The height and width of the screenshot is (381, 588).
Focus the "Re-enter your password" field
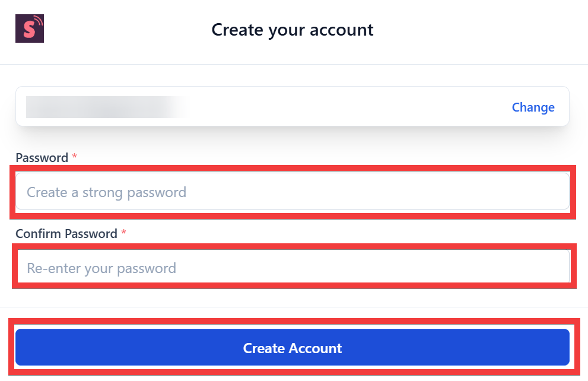pos(293,268)
